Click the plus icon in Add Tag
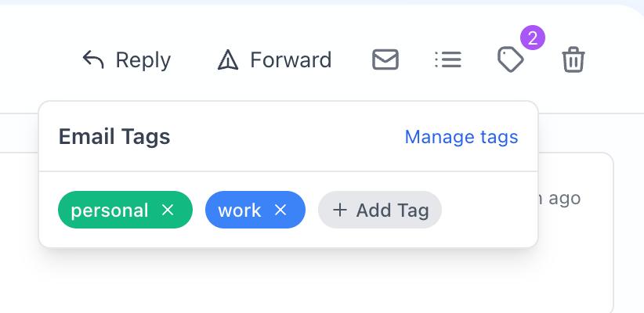Image resolution: width=644 pixels, height=313 pixels. pyautogui.click(x=340, y=210)
